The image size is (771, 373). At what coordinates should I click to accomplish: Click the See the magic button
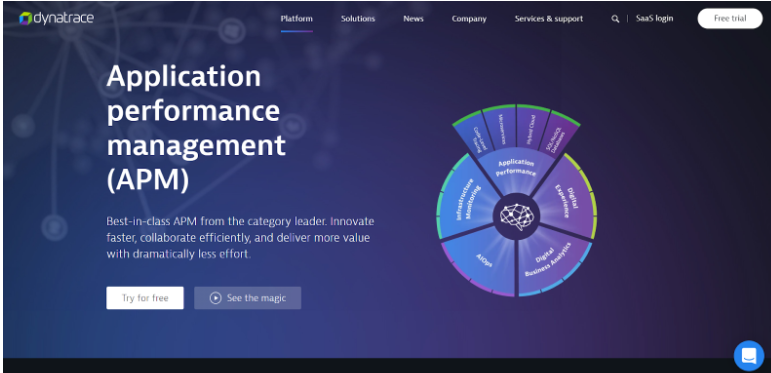point(248,298)
